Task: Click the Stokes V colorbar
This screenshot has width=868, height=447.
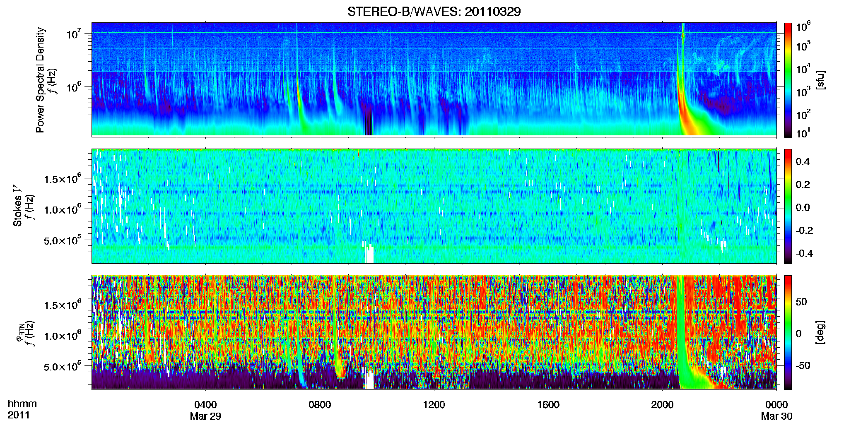Action: (x=788, y=206)
